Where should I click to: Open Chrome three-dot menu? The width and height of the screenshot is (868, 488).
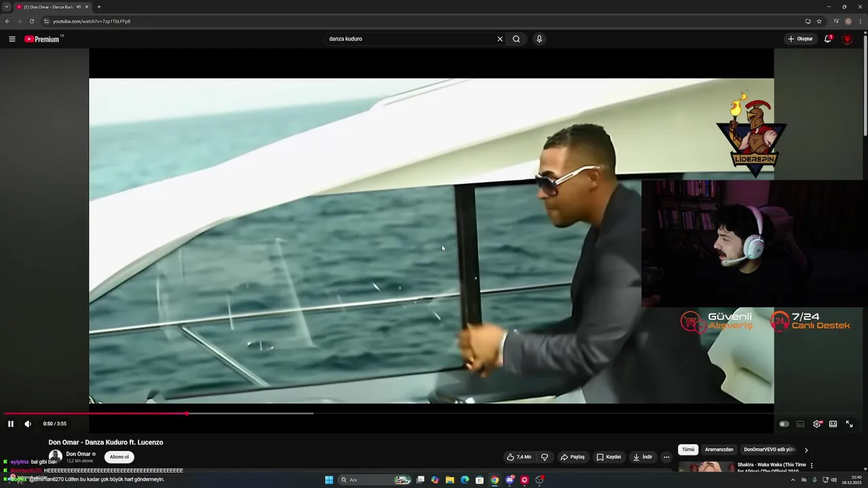tap(859, 21)
